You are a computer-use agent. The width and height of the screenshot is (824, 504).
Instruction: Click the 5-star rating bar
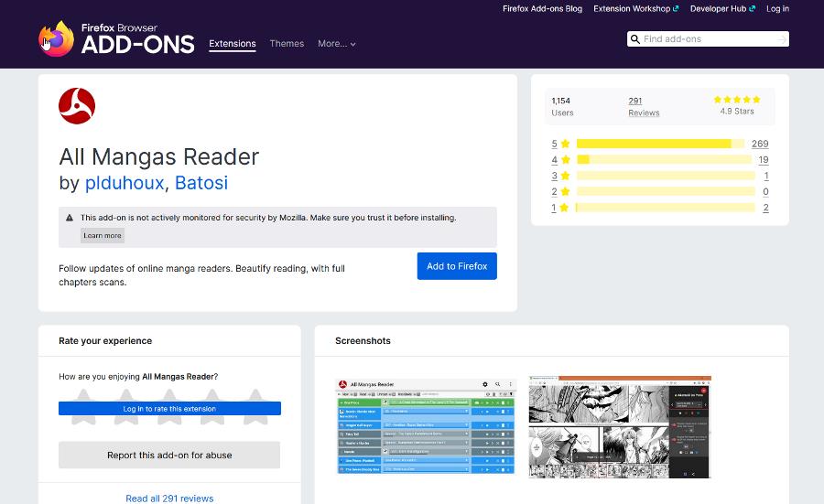pyautogui.click(x=660, y=144)
